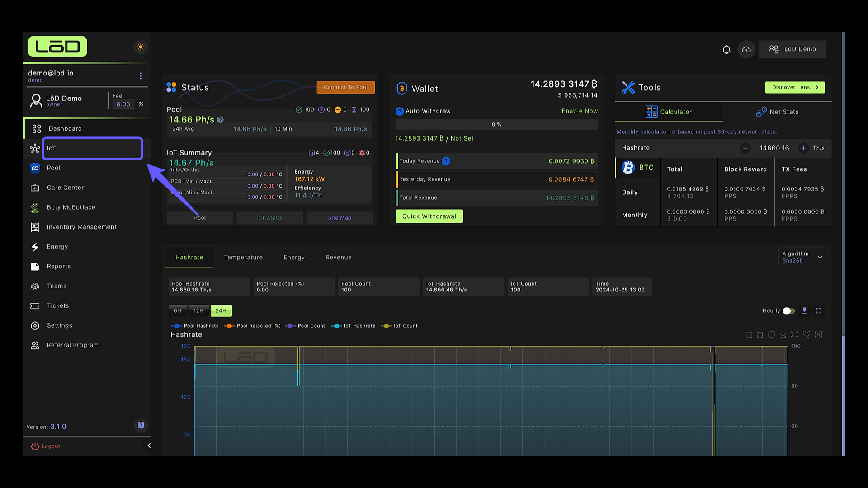Open the notifications bell
Image resolution: width=868 pixels, height=488 pixels.
coord(726,49)
